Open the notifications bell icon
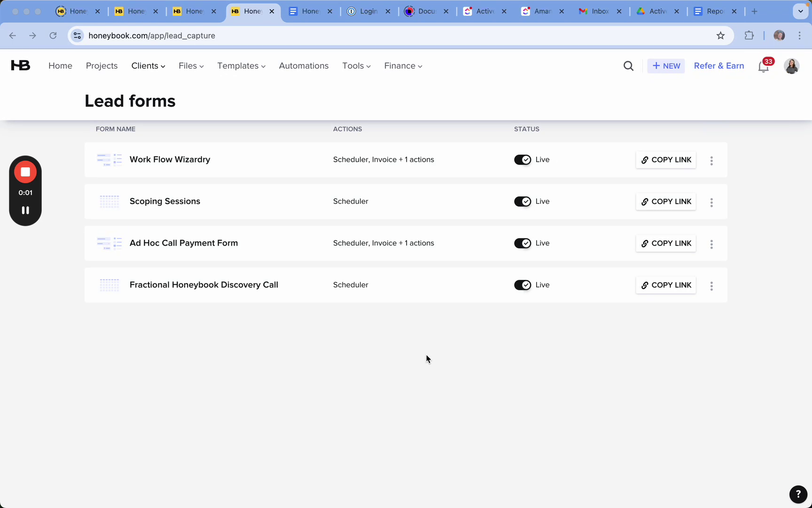The image size is (812, 508). pos(764,67)
